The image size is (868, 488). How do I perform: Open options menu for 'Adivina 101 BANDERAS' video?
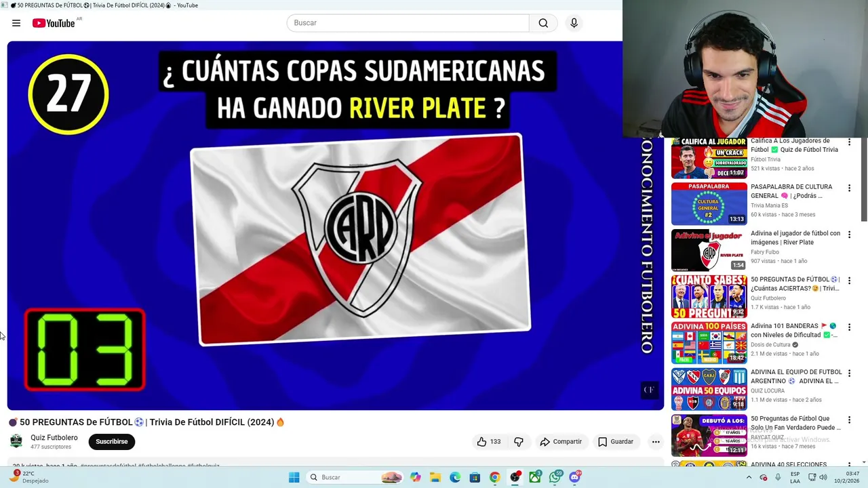click(x=849, y=327)
